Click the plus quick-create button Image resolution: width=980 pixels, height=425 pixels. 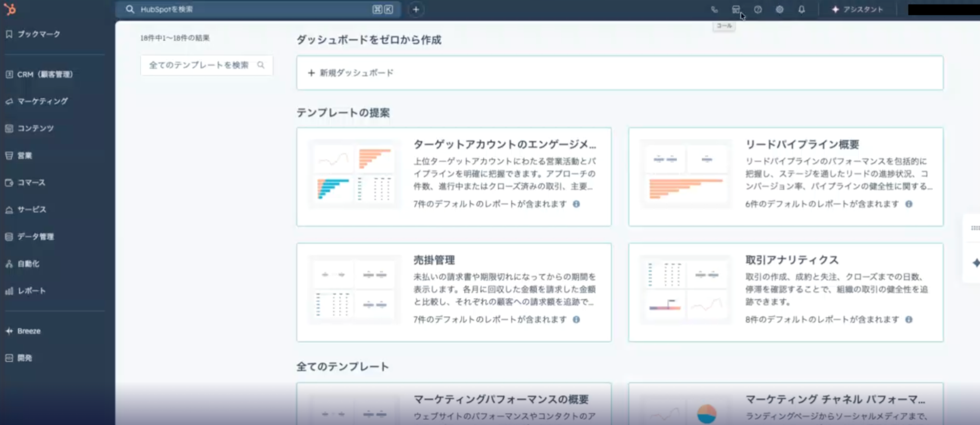[416, 9]
